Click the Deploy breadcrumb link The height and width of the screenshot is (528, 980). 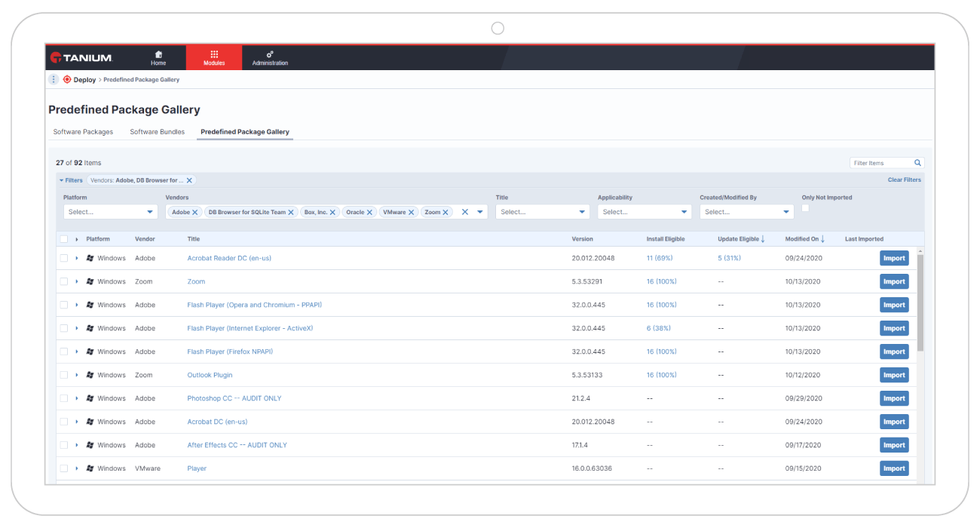coord(84,79)
